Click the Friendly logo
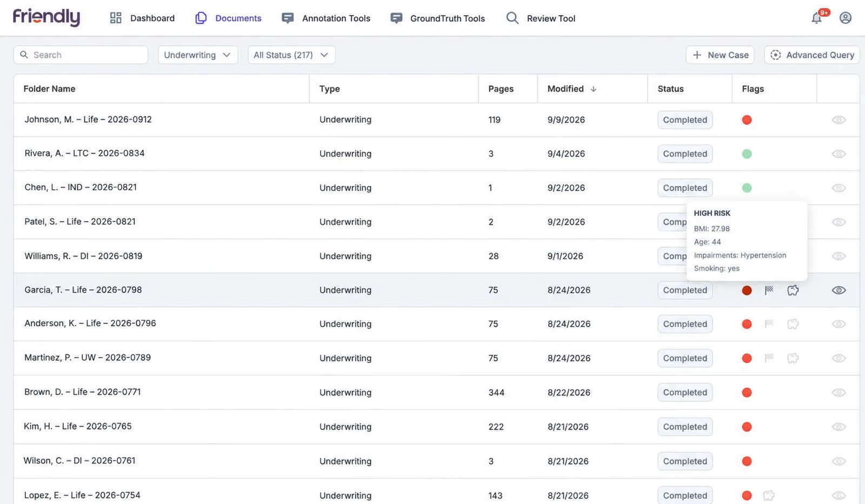Image resolution: width=865 pixels, height=504 pixels. pyautogui.click(x=46, y=17)
